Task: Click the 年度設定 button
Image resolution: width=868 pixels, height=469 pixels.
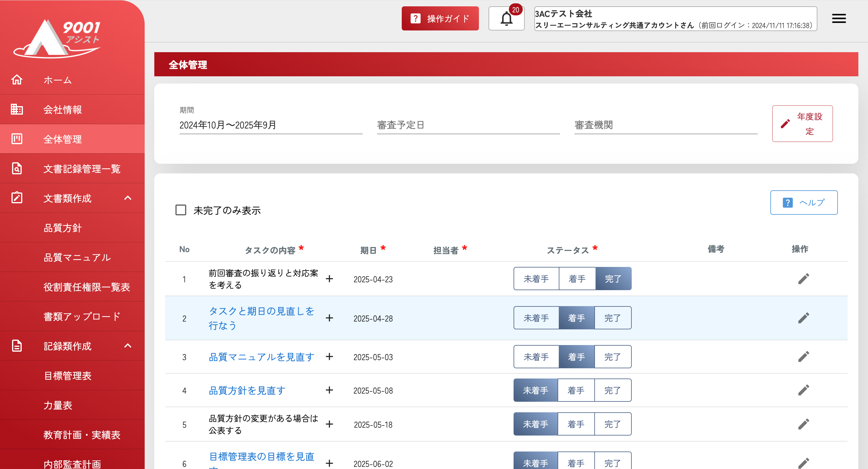Action: click(x=802, y=124)
